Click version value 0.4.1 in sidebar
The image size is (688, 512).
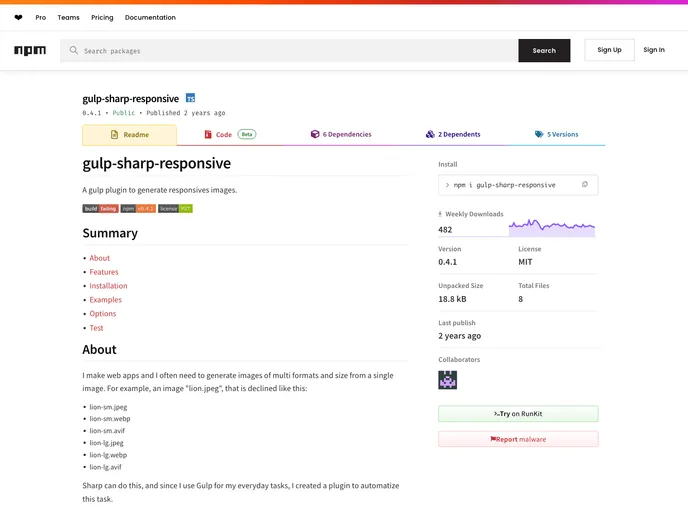click(448, 262)
